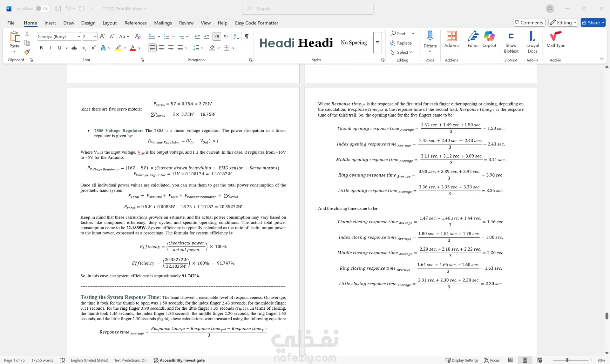Open the Editing mode dropdown

[563, 23]
